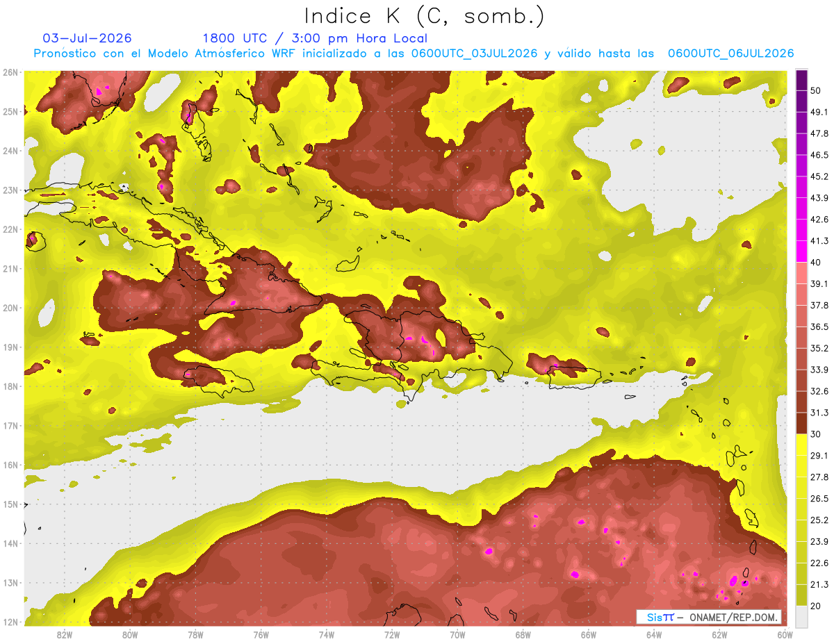Click the legend value '25.2'
Image resolution: width=834 pixels, height=644 pixels.
819,520
